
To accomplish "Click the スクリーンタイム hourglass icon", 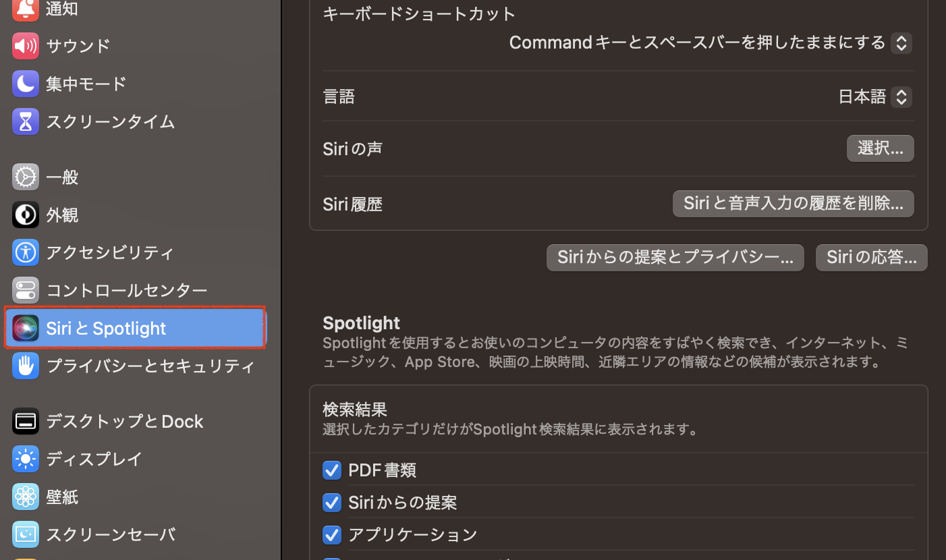I will pyautogui.click(x=26, y=121).
